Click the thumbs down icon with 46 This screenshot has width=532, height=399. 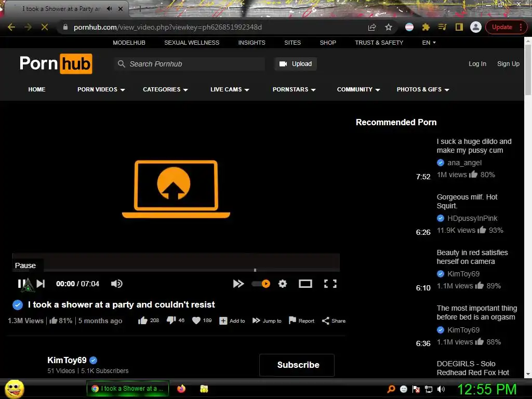171,320
